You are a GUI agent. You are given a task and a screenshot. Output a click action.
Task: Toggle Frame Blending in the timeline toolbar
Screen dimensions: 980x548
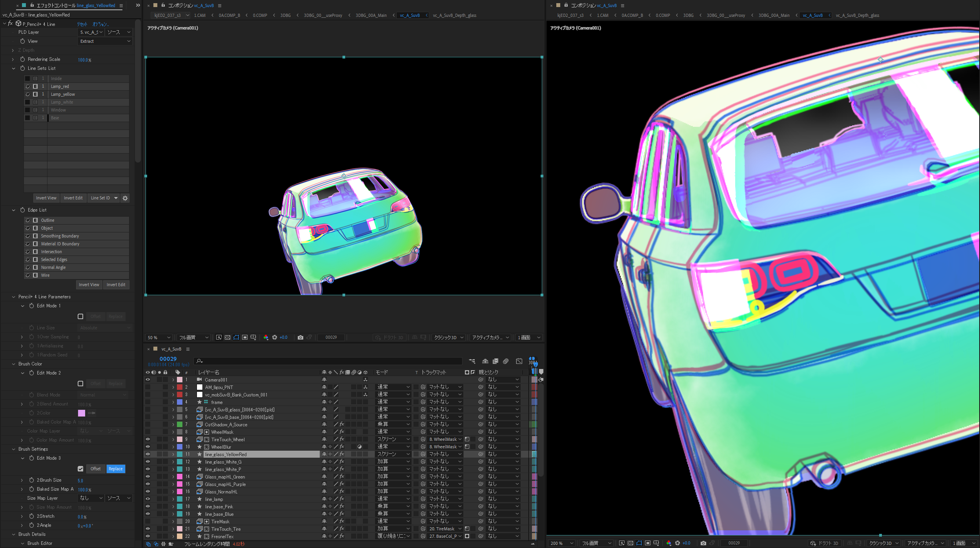[495, 361]
